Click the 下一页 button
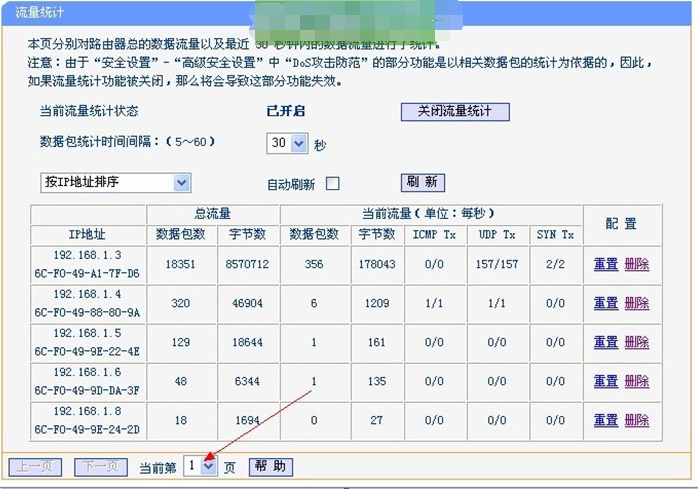Viewport: 698px width, 489px height. pyautogui.click(x=101, y=467)
